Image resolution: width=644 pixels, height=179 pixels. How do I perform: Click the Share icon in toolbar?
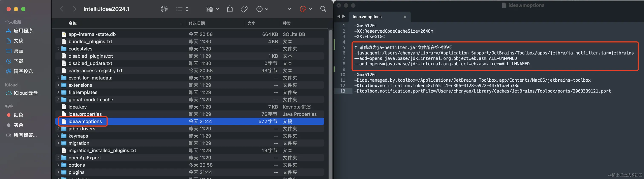(230, 9)
